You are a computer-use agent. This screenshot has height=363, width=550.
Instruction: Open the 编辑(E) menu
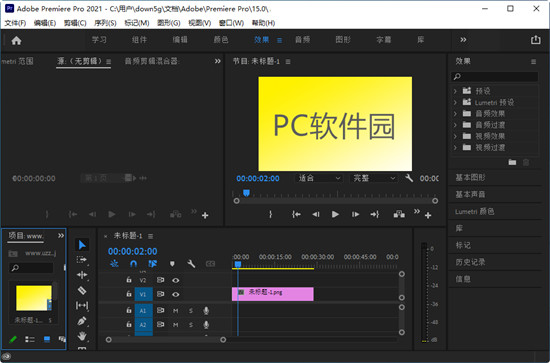tap(45, 23)
